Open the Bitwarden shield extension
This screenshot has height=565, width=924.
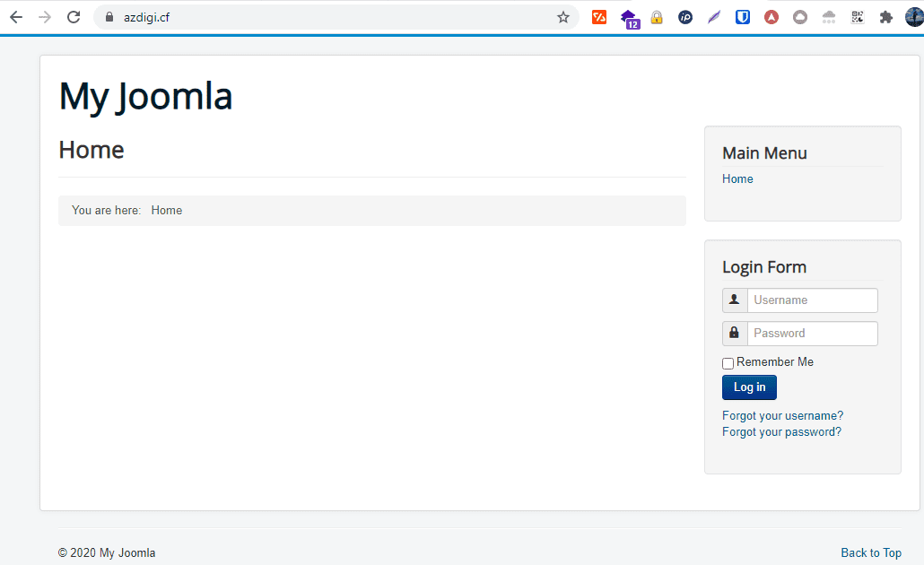(x=743, y=17)
